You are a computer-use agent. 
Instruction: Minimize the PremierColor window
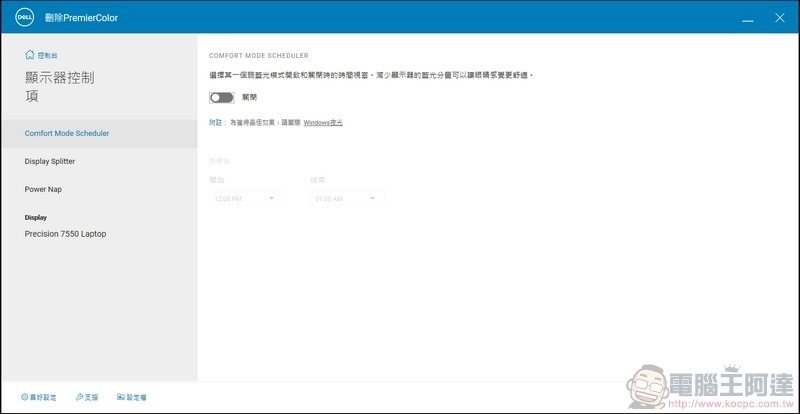tap(747, 18)
